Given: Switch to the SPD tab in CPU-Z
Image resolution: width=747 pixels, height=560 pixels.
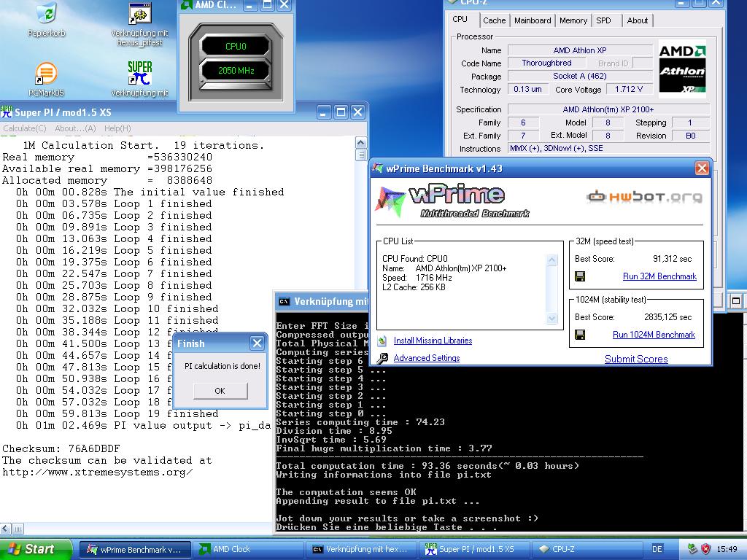Looking at the screenshot, I should click(x=603, y=20).
